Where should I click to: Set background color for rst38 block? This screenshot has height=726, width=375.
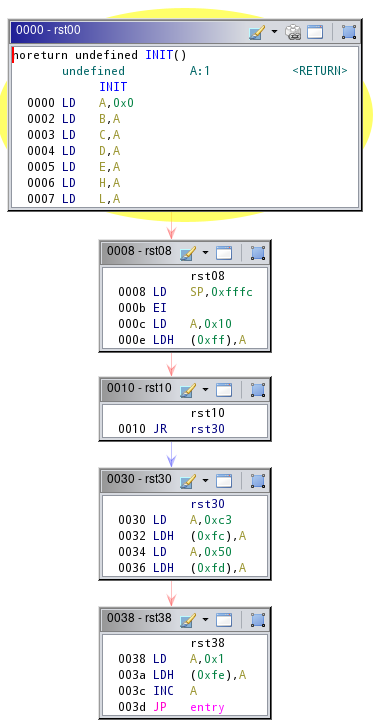[x=188, y=620]
